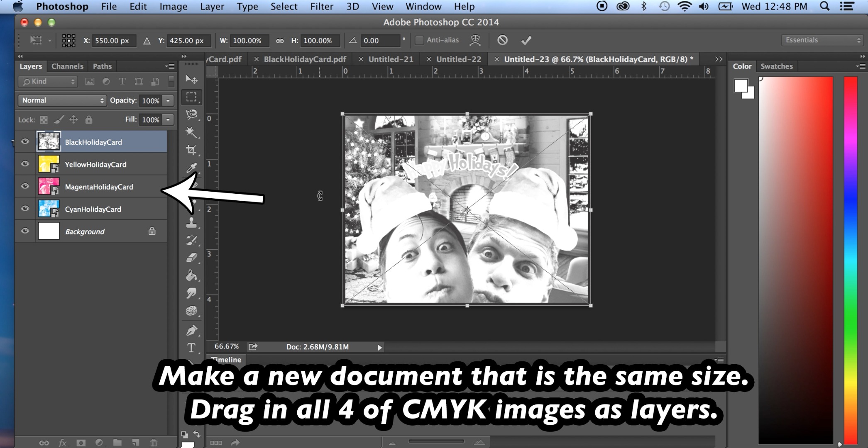Commit the transform with the checkmark button
Screen dimensions: 868x448
pos(526,40)
